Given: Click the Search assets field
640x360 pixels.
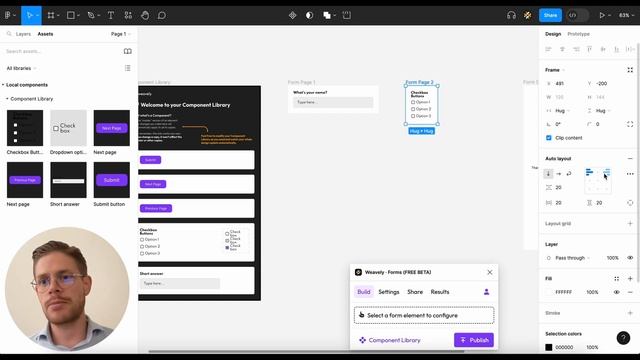Looking at the screenshot, I should [61, 51].
